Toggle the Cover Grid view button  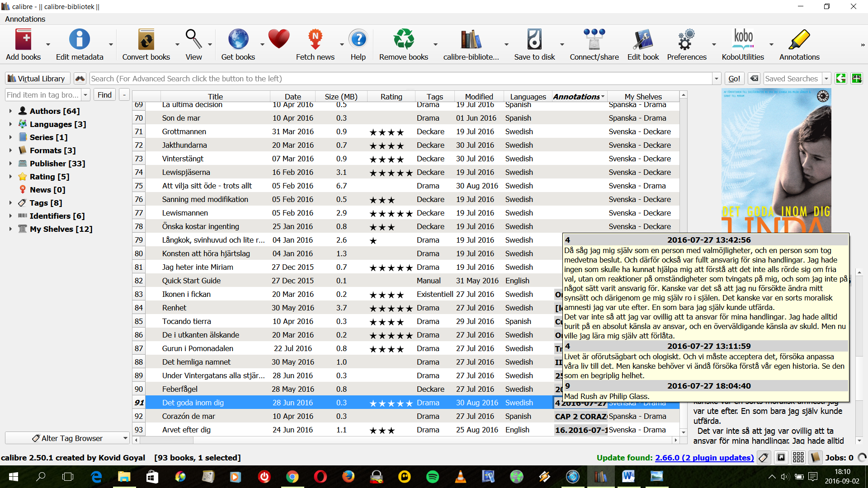798,458
